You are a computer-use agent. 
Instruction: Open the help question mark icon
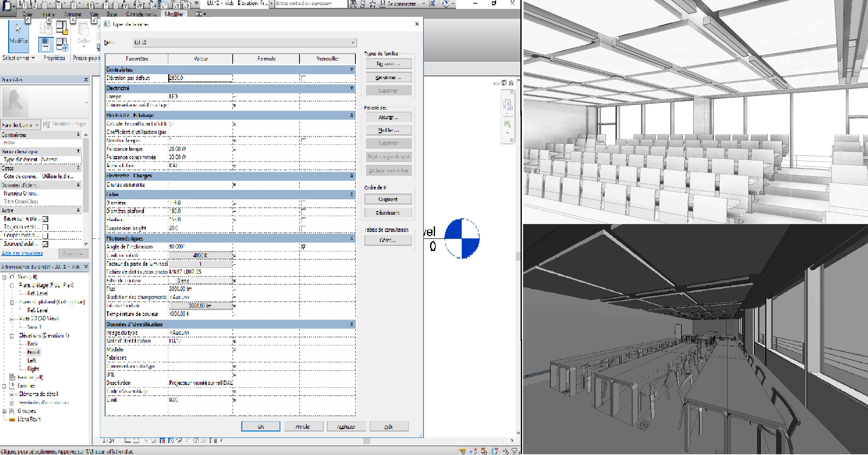[446, 4]
